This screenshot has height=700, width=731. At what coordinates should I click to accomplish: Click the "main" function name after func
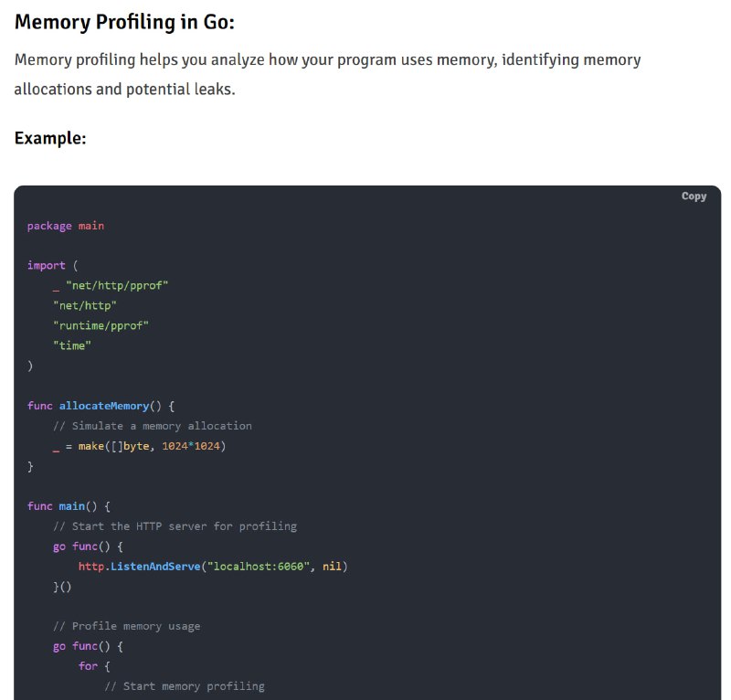(72, 506)
